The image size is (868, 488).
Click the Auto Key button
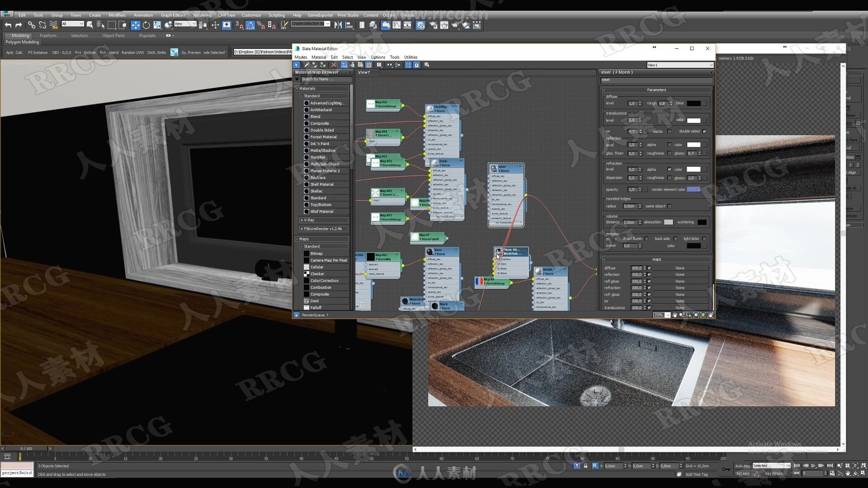(x=742, y=466)
